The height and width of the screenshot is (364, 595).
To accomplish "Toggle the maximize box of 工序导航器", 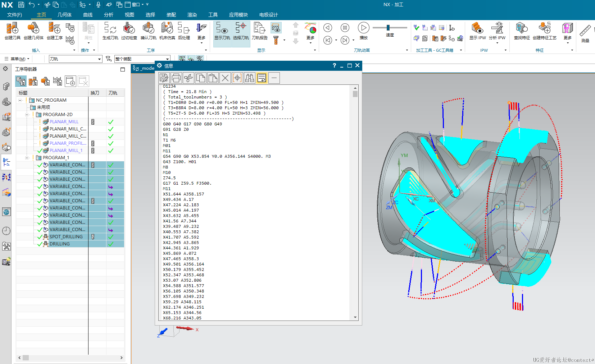I will [x=123, y=69].
